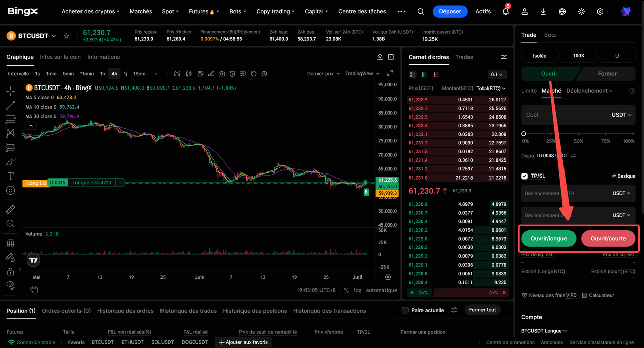This screenshot has height=348, width=644.
Task: Open Déclenchement order type dropdown
Action: coord(590,91)
